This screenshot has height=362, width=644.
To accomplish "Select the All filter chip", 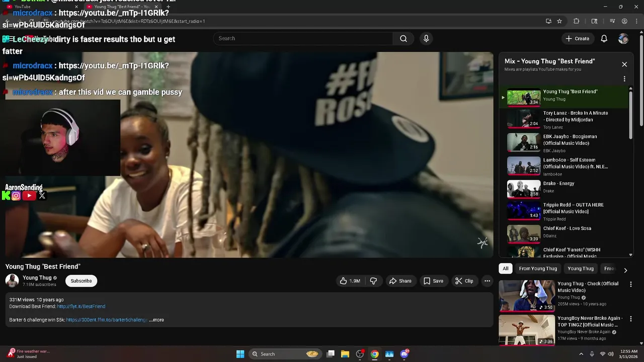I will click(x=506, y=268).
